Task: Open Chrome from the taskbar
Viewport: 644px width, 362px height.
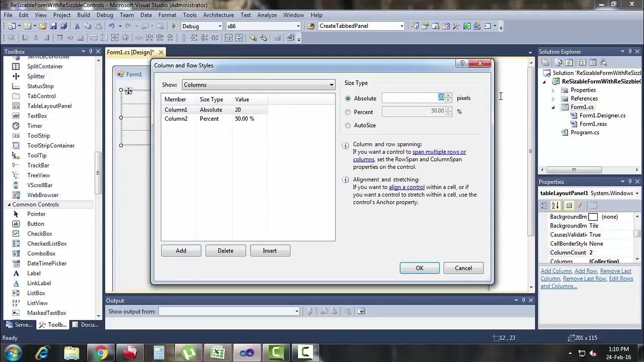Action: click(101, 353)
